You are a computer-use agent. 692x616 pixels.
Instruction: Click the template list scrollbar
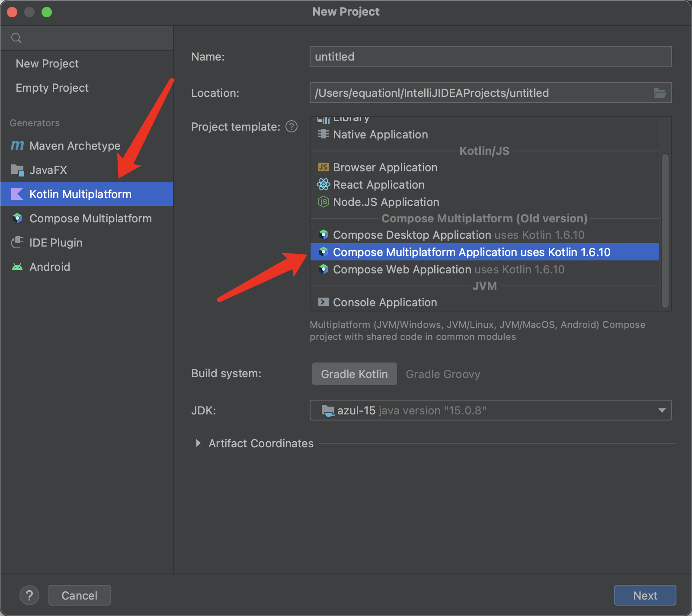click(665, 231)
